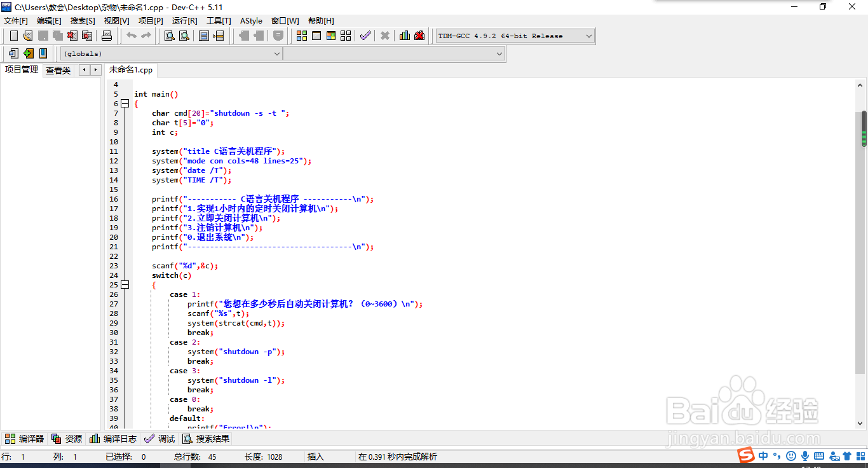The height and width of the screenshot is (468, 868).
Task: Switch to 查看类 tab
Action: (58, 71)
